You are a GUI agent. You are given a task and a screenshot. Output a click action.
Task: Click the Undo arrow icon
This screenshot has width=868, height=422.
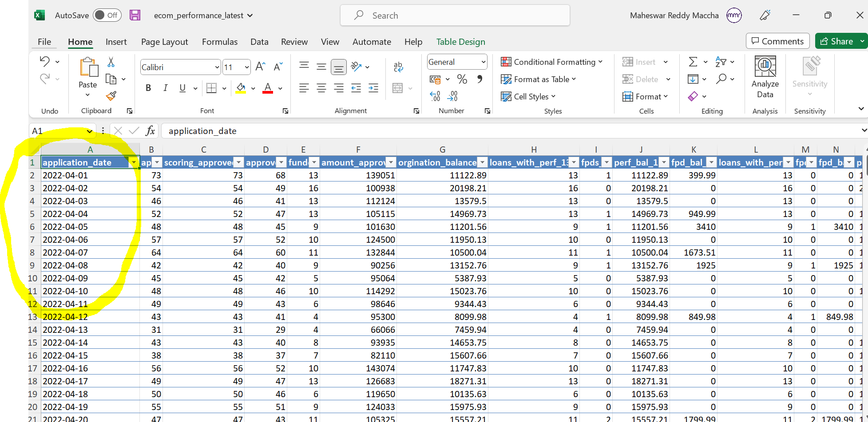(x=44, y=61)
